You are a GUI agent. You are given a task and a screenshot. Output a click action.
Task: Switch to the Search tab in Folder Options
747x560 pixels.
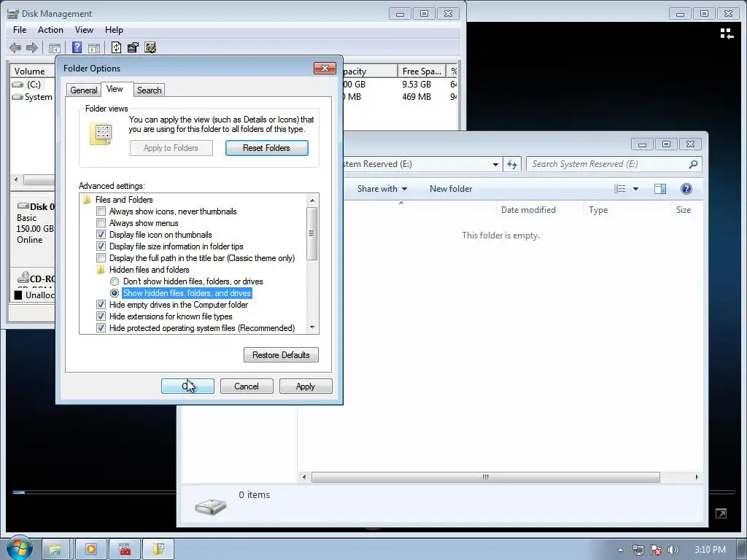(x=149, y=90)
